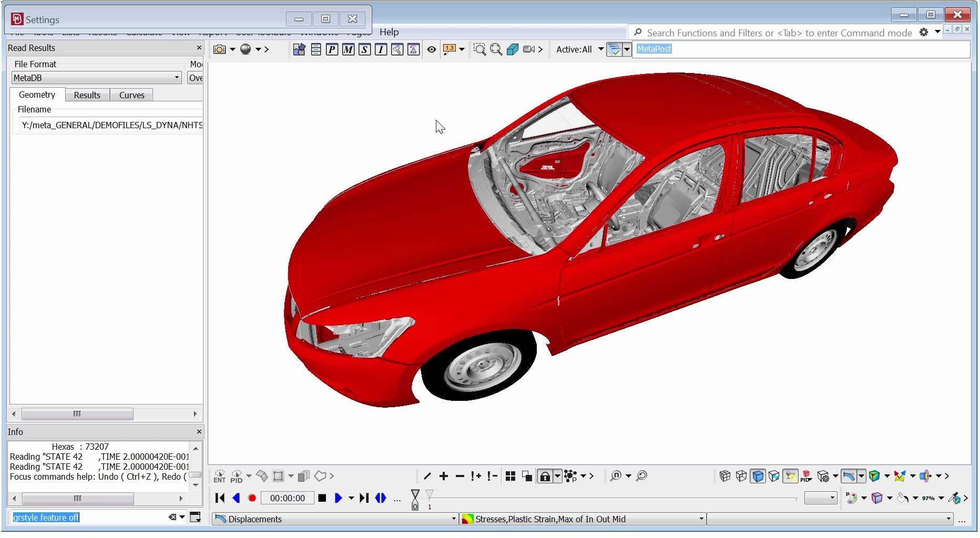Toggle the blue shaded cube style
Viewport: 980px width, 538px height.
point(758,476)
